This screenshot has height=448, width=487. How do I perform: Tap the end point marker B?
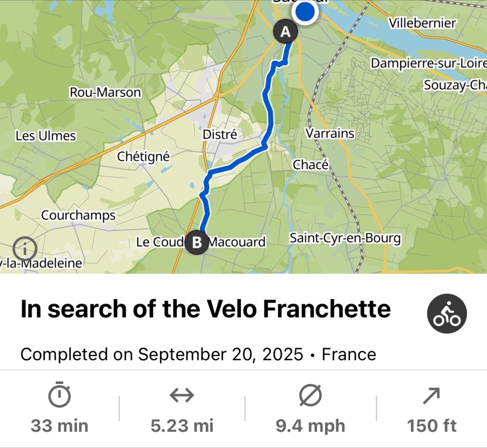pyautogui.click(x=196, y=243)
